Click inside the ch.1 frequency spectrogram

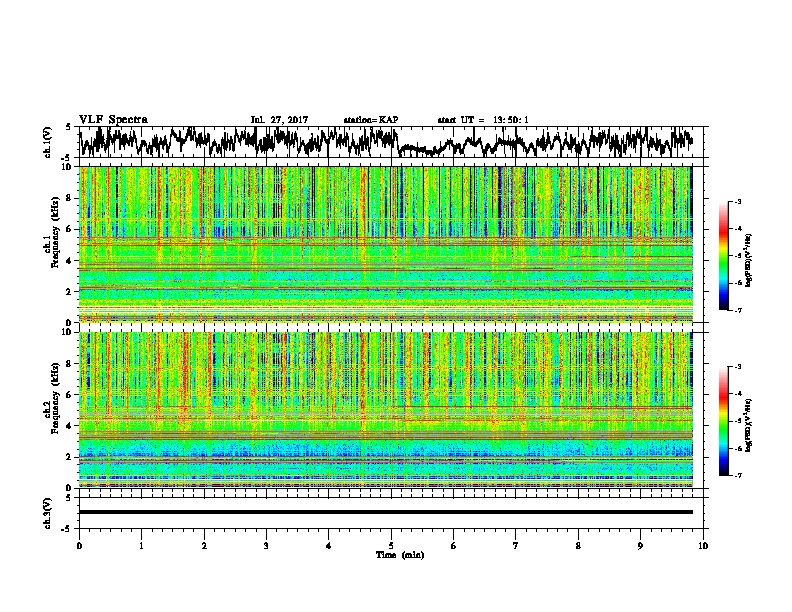385,244
